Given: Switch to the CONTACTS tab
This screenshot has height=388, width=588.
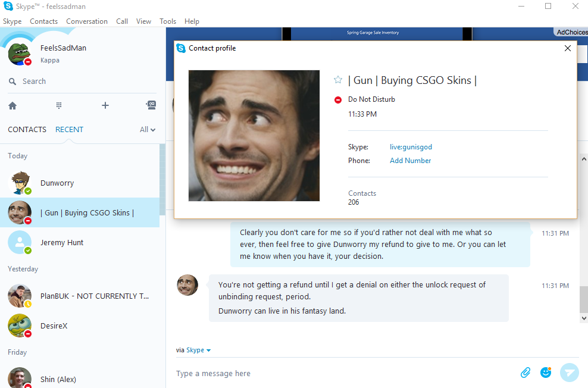Looking at the screenshot, I should coord(27,130).
